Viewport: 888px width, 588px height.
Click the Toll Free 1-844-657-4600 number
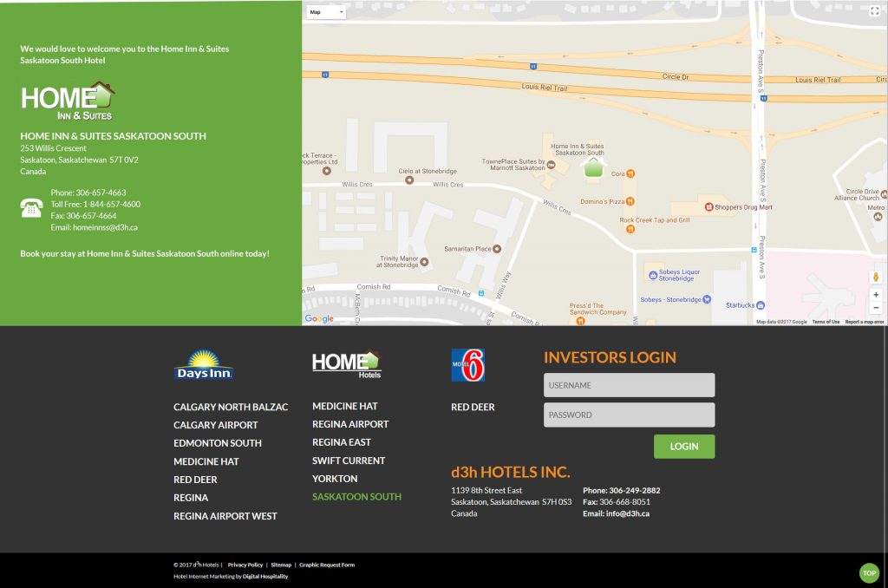point(112,205)
